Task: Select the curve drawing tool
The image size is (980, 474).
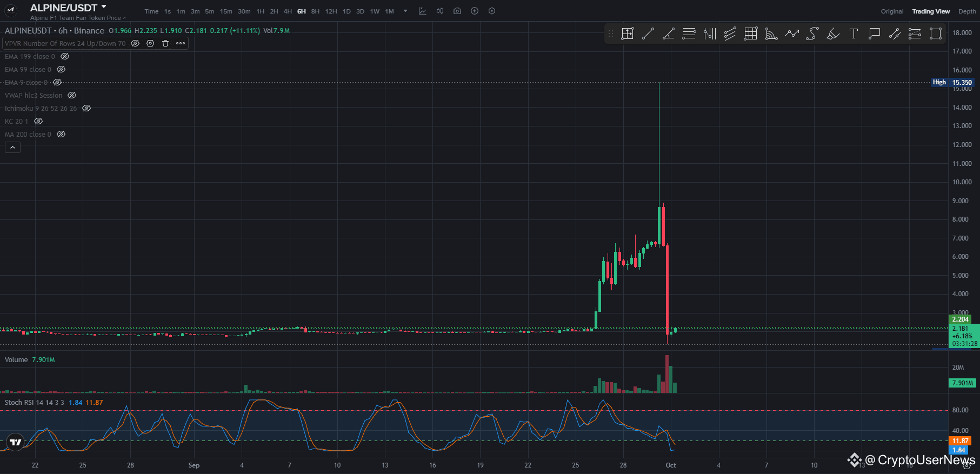Action: (812, 34)
